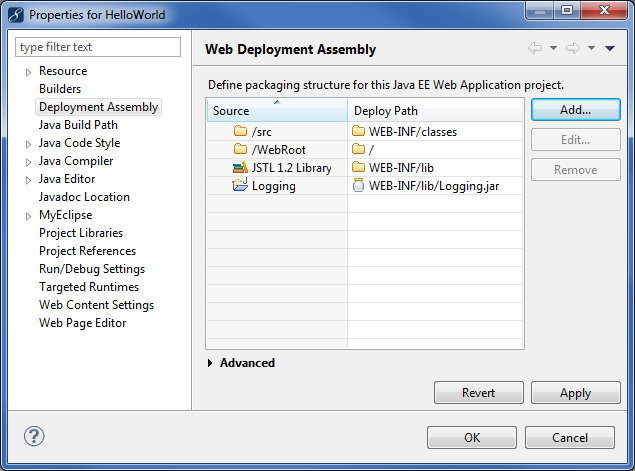Image resolution: width=635 pixels, height=471 pixels.
Task: Expand the Advanced section
Action: [210, 363]
